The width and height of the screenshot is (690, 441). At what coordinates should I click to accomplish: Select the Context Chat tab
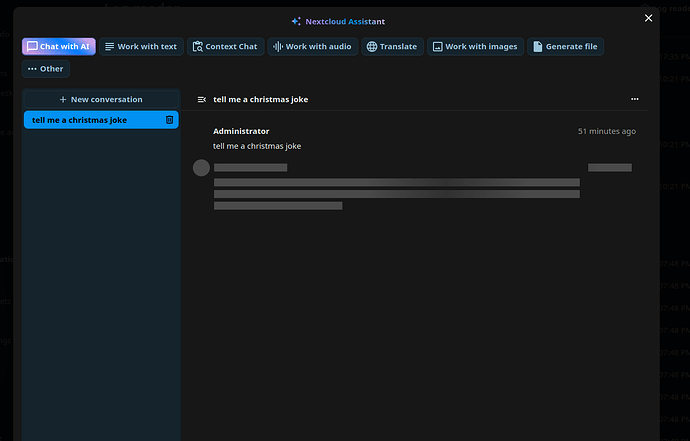pyautogui.click(x=225, y=46)
